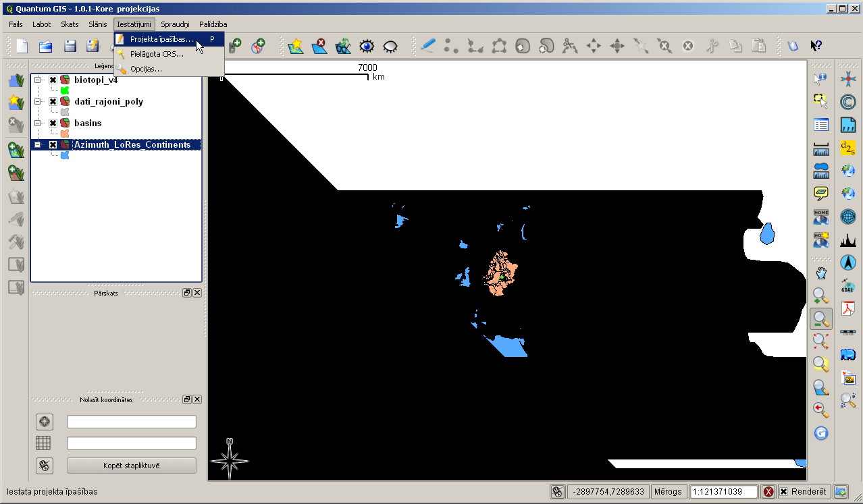This screenshot has width=863, height=504.
Task: Click the projection status icon in status bar
Action: pos(841,492)
